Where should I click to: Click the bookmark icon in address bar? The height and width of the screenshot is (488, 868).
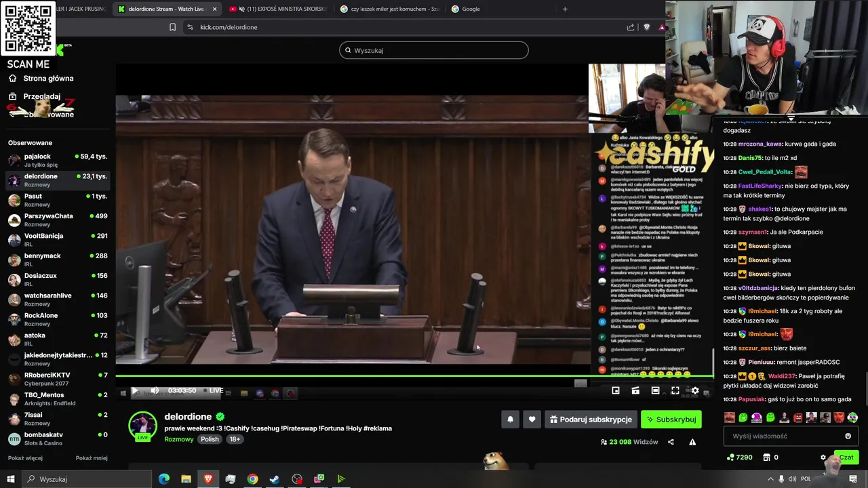172,27
